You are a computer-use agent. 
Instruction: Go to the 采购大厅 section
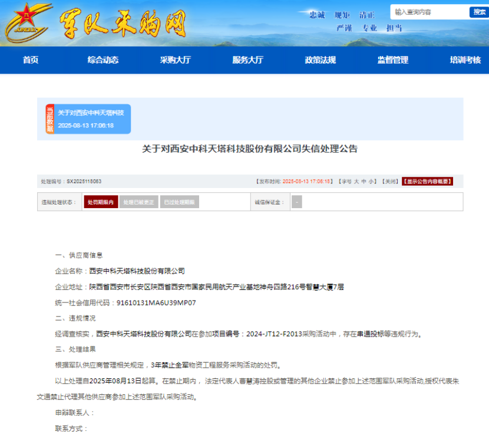pos(175,60)
